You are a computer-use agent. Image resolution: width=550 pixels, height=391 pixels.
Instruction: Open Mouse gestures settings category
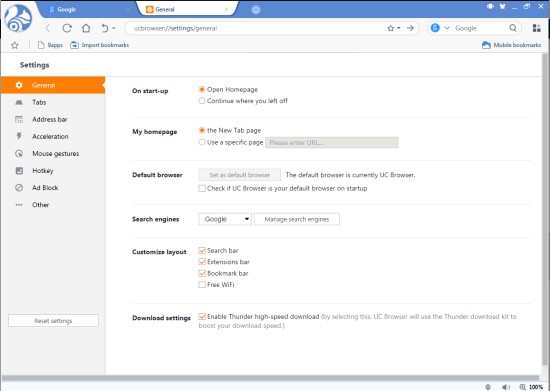53,154
